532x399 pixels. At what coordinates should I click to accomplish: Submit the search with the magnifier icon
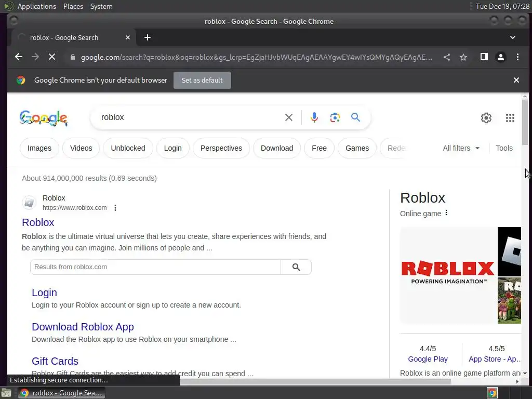[x=355, y=117]
